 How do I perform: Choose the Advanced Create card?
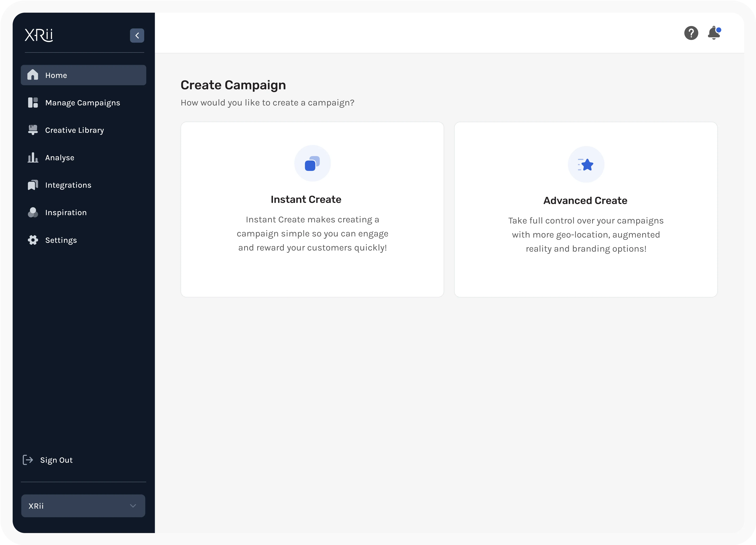point(585,209)
